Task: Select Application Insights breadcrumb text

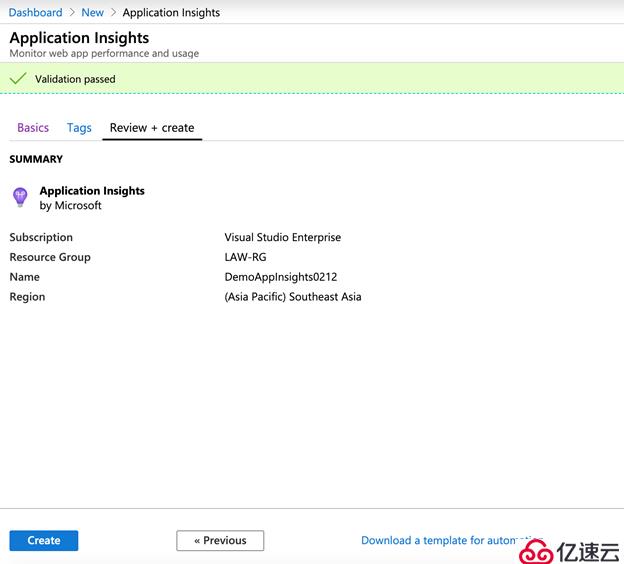Action: tap(171, 13)
